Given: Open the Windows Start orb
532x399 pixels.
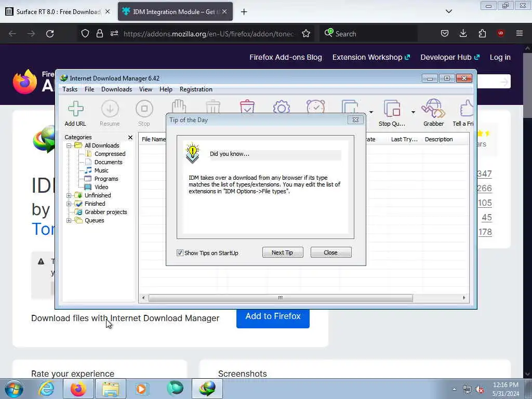Looking at the screenshot, I should point(14,389).
